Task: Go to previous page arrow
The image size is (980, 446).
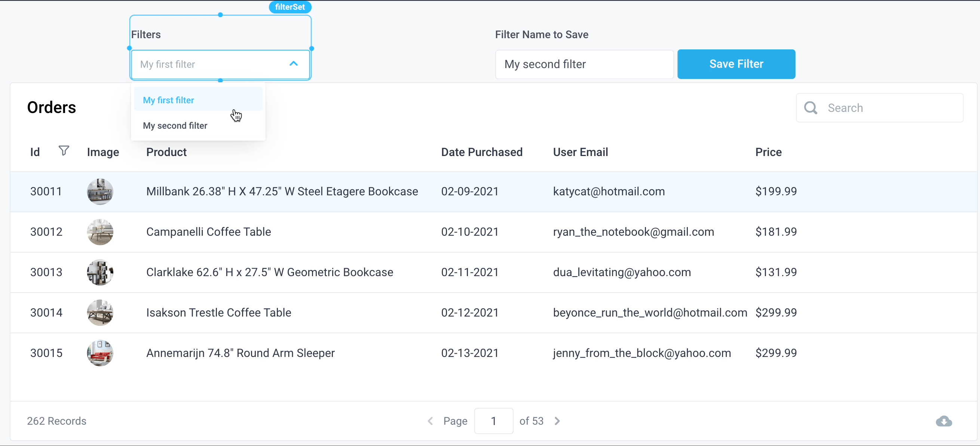Action: coord(430,421)
